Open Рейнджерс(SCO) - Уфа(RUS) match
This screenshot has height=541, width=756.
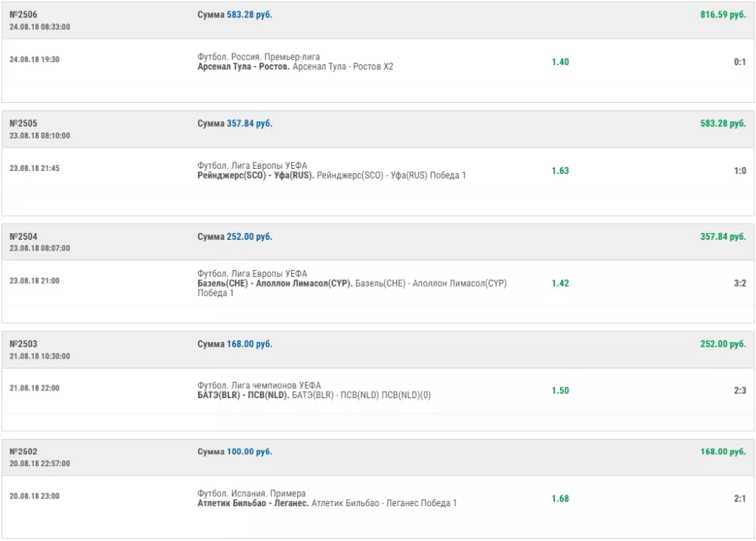point(256,176)
